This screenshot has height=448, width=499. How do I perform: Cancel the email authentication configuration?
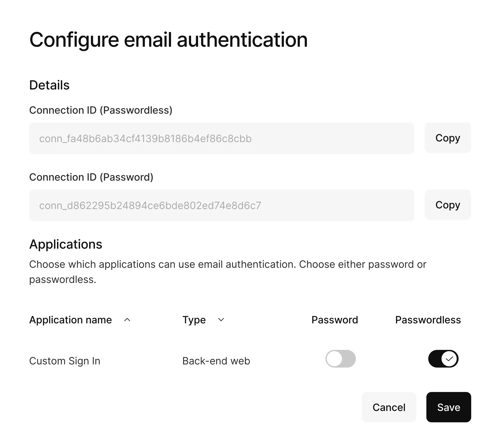click(x=389, y=407)
